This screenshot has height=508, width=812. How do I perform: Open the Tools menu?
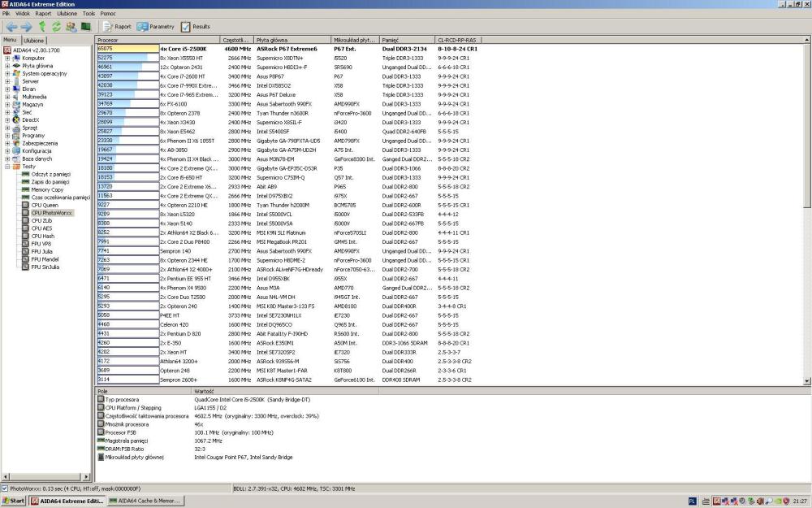click(x=89, y=14)
